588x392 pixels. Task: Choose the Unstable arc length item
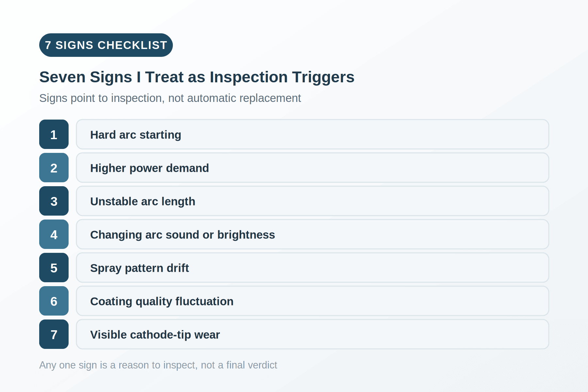[x=313, y=201]
